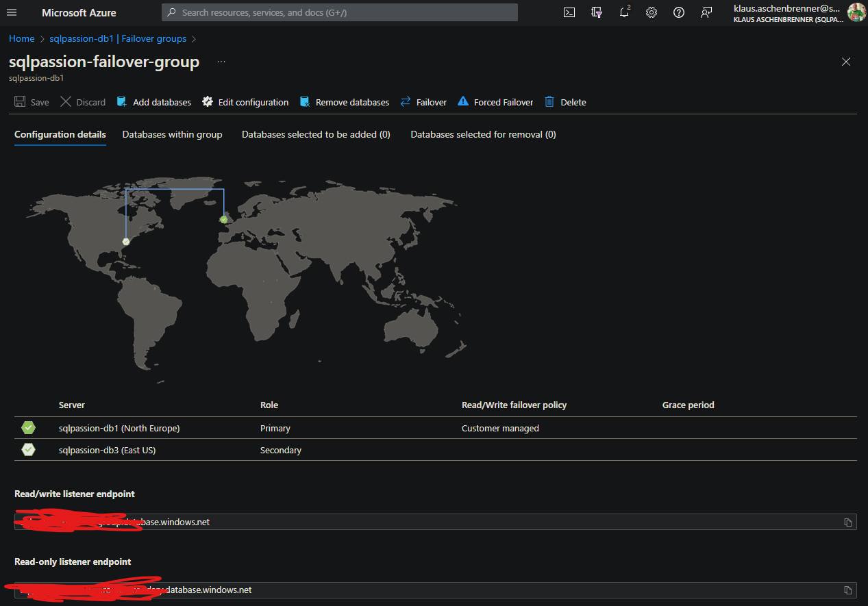The height and width of the screenshot is (606, 868).
Task: Click the sqlpassion-failover-group title
Action: pyautogui.click(x=104, y=62)
